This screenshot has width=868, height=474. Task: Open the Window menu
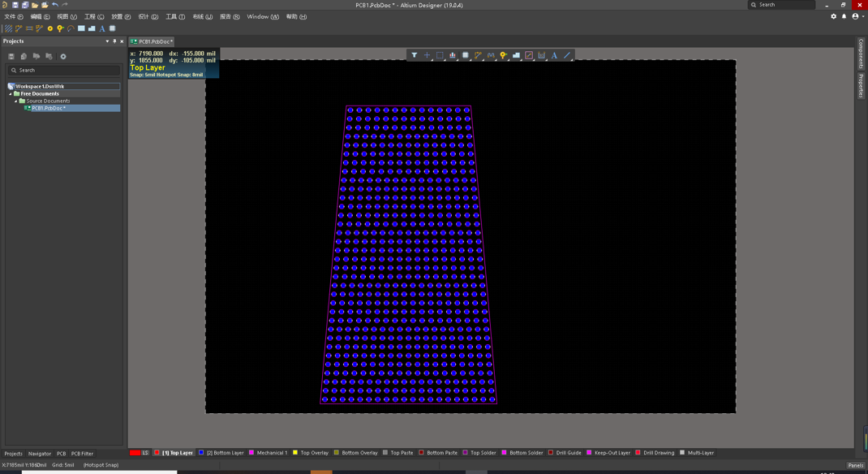pyautogui.click(x=262, y=16)
